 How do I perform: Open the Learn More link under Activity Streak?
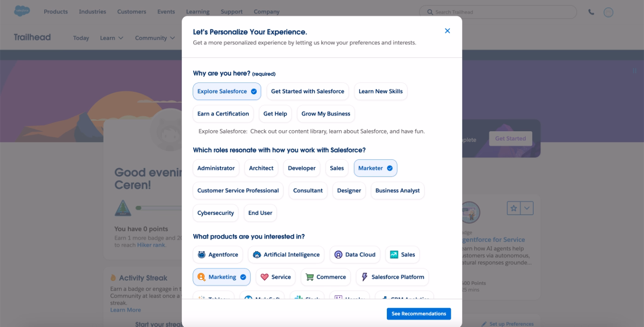click(126, 310)
